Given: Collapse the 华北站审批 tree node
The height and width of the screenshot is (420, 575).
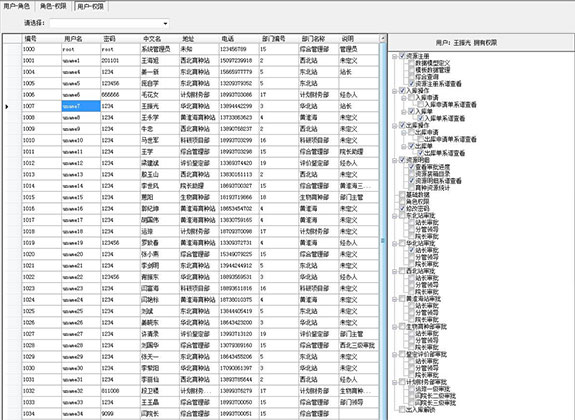Looking at the screenshot, I should coord(395,244).
